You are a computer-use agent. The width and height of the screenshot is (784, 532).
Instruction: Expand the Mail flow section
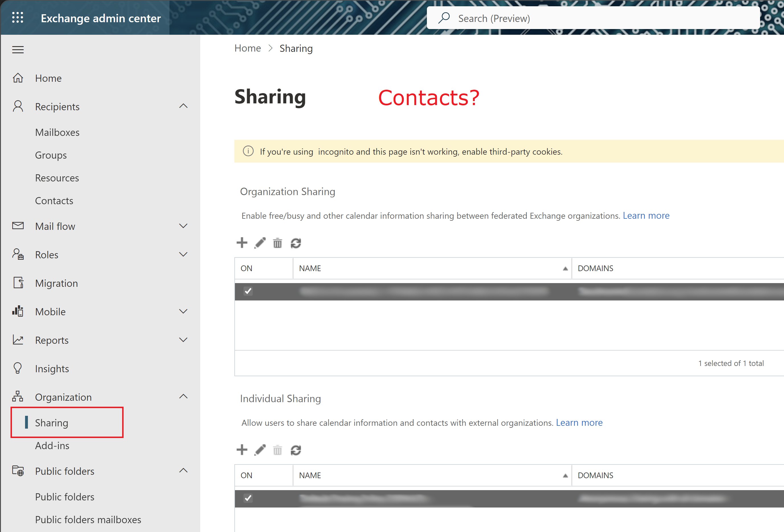coord(183,226)
